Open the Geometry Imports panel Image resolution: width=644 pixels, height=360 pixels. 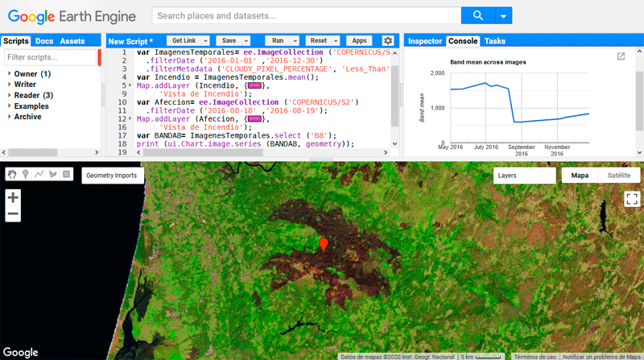pos(112,176)
